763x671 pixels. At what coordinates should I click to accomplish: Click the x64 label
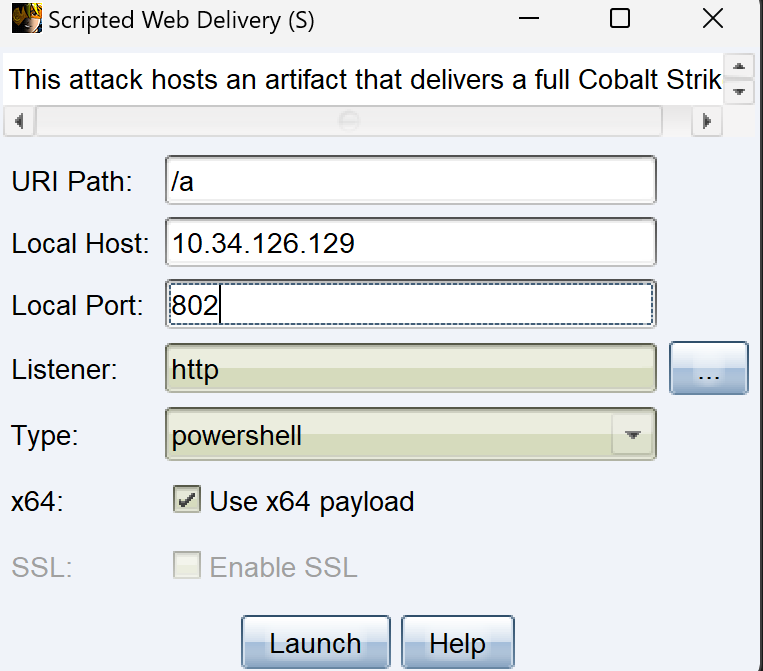pyautogui.click(x=37, y=501)
